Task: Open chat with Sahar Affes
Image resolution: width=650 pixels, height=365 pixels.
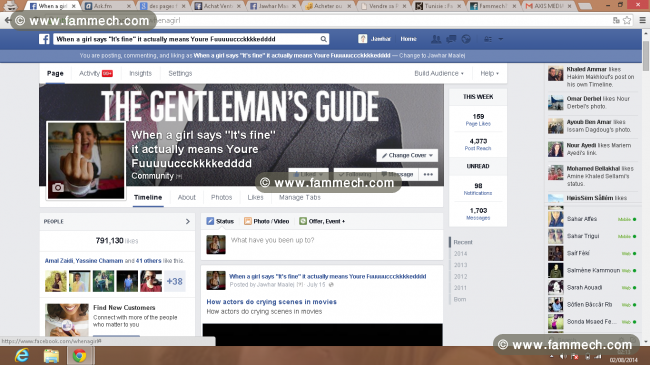Action: pyautogui.click(x=592, y=219)
